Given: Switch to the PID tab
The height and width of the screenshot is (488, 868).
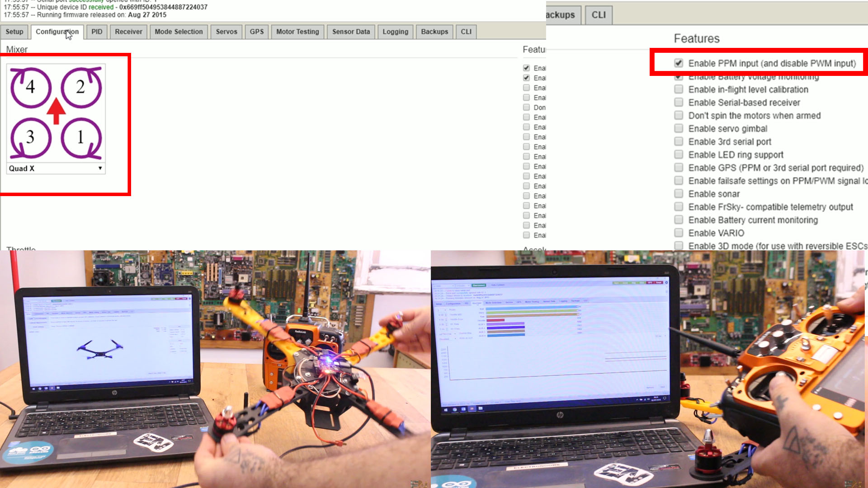Looking at the screenshot, I should point(97,32).
